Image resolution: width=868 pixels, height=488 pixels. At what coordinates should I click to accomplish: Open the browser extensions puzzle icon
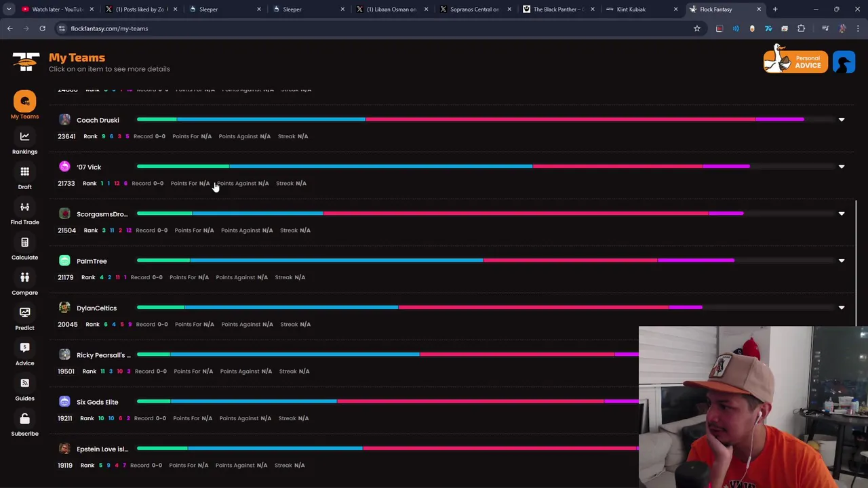[x=801, y=28]
